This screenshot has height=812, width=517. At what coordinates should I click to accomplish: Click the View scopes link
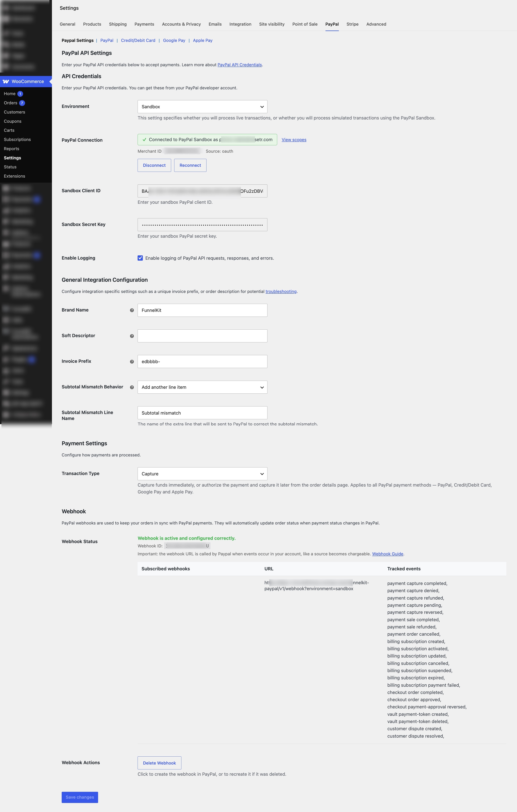click(294, 140)
